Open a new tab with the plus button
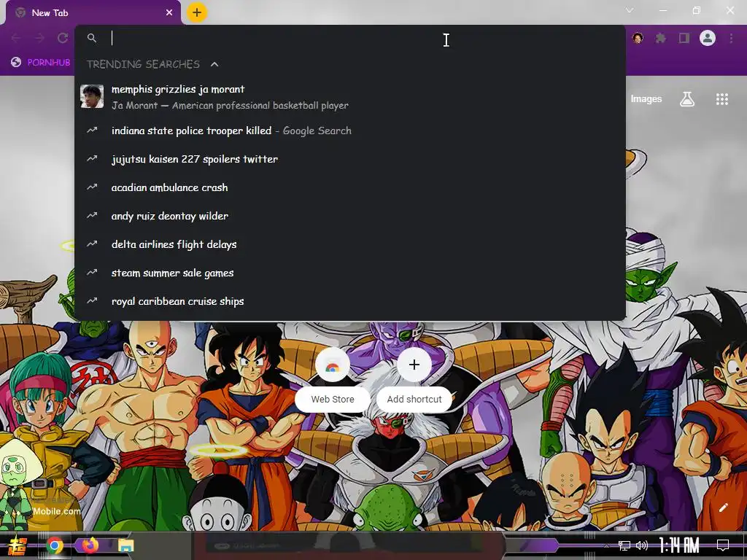Image resolution: width=747 pixels, height=560 pixels. click(x=197, y=13)
